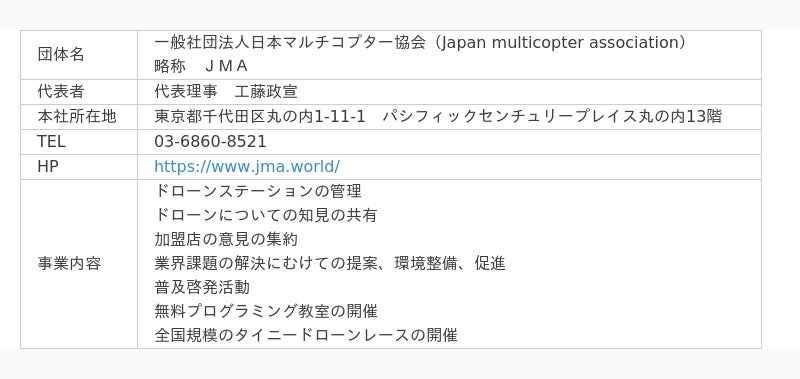The height and width of the screenshot is (379, 800).
Task: Click phone number 03-6860-8521
Action: click(210, 142)
